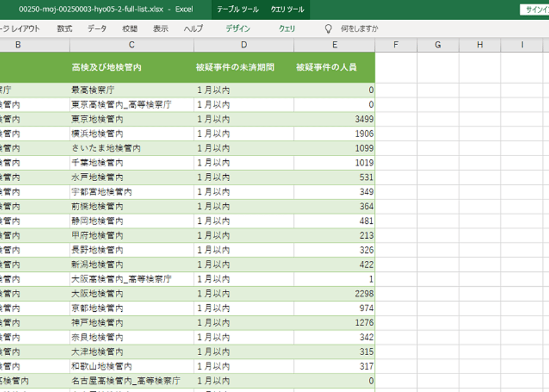The image size is (549, 392).
Task: Open the 数式 ribbon tab
Action: tap(64, 29)
